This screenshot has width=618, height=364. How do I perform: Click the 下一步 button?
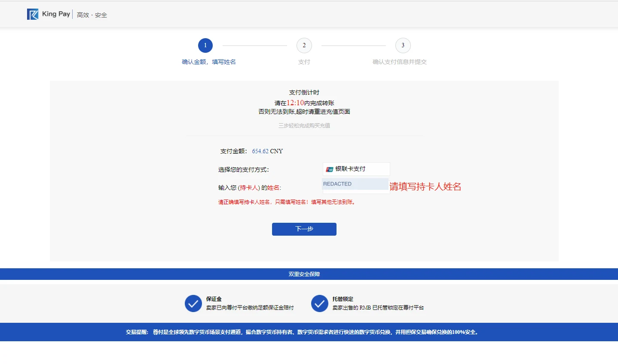304,229
